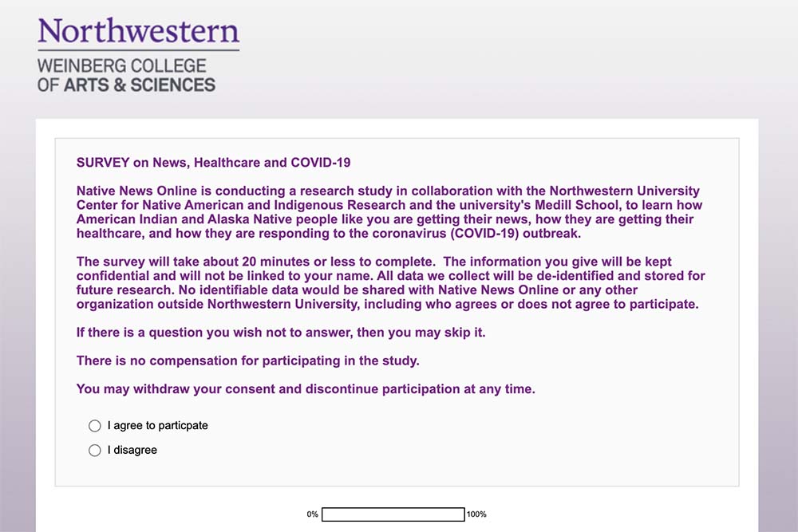Click the paragraph about 20 minutes to complete
The height and width of the screenshot is (532, 798).
point(390,283)
